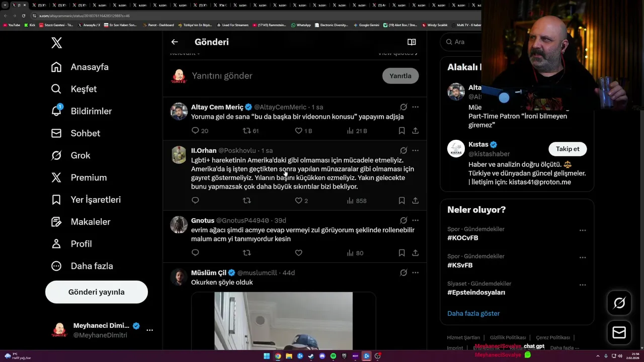This screenshot has height=362, width=644.
Task: Click the back arrow next to Gönderi
Action: [x=175, y=42]
